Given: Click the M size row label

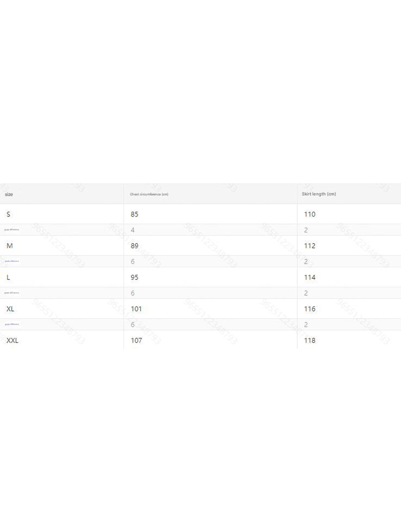Looking at the screenshot, I should tap(9, 246).
